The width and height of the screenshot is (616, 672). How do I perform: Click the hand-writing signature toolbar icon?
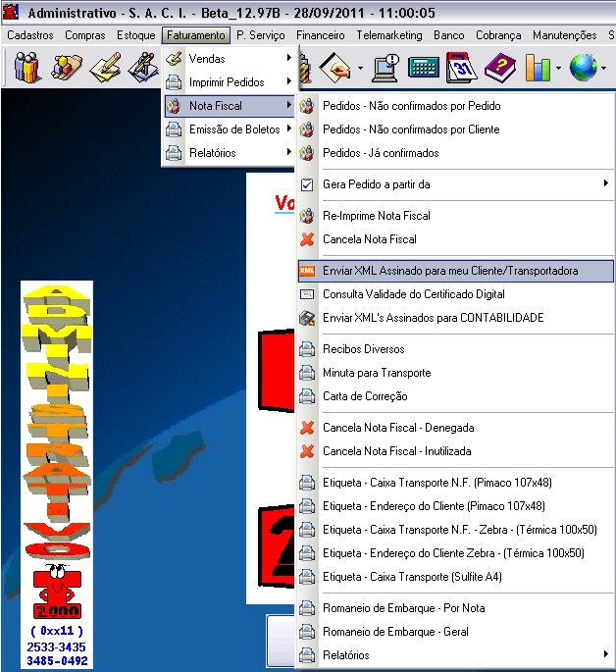336,68
